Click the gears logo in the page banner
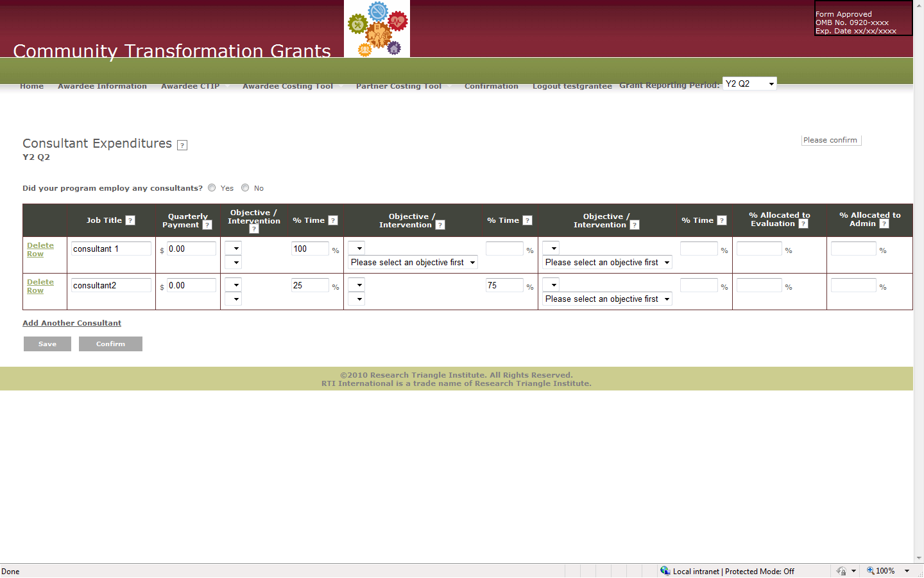 [x=377, y=29]
